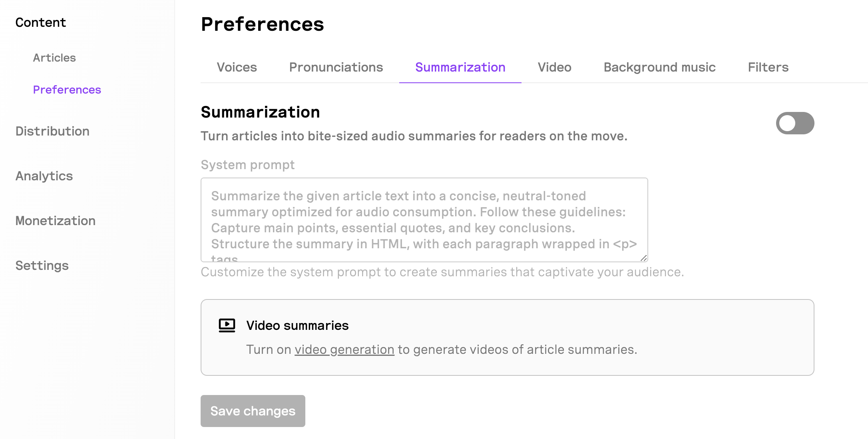This screenshot has height=439, width=868.
Task: Expand the Distribution sidebar section
Action: click(52, 131)
